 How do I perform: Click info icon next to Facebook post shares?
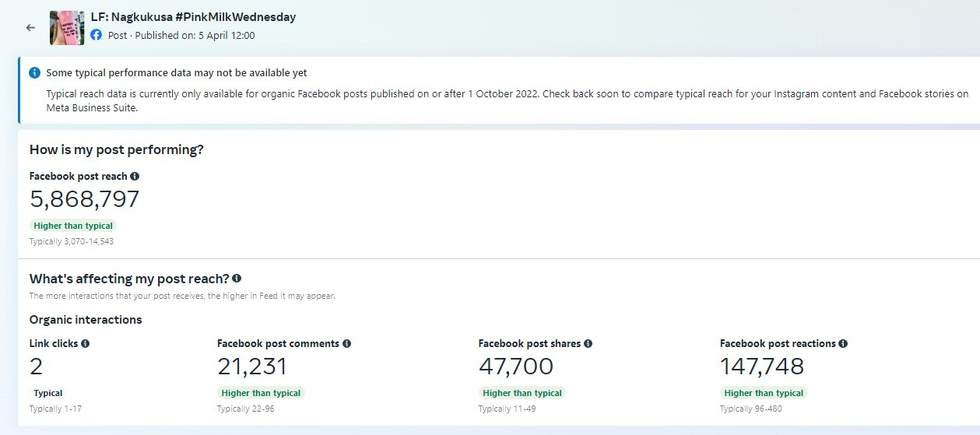588,343
